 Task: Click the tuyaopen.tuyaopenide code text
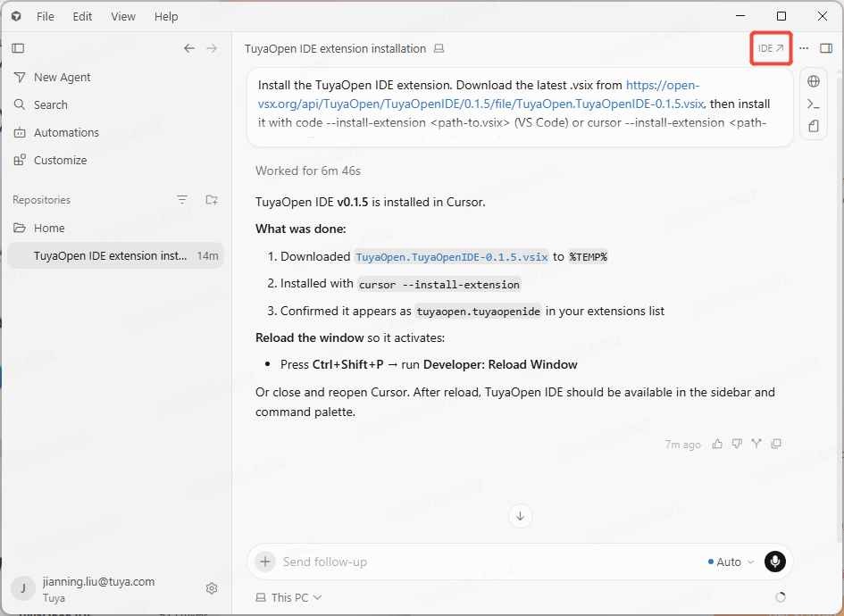click(478, 312)
